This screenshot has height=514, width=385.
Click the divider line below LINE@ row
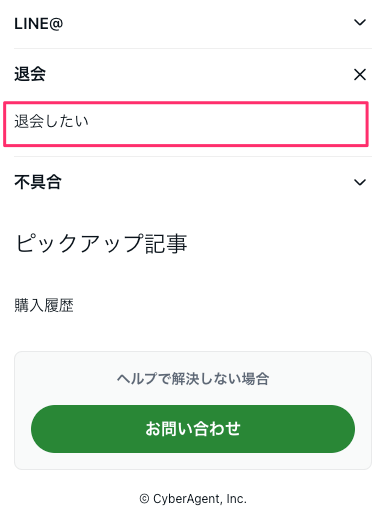[x=193, y=48]
